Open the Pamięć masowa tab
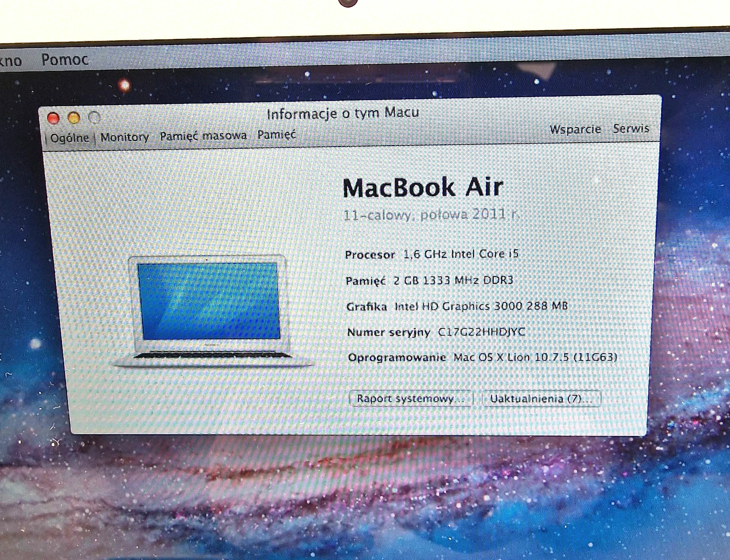Image resolution: width=730 pixels, height=560 pixels. point(203,136)
